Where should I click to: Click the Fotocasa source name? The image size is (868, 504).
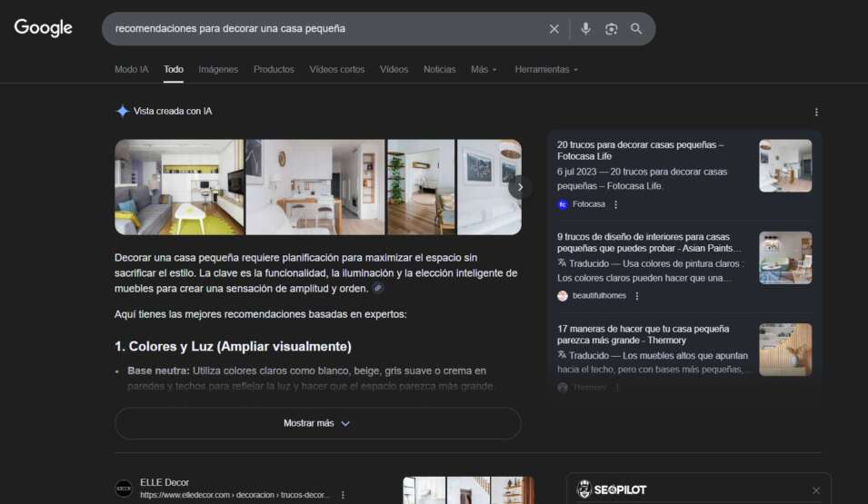(x=588, y=204)
